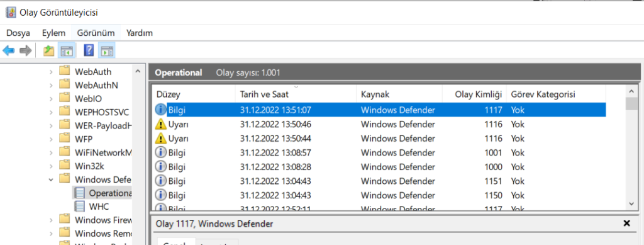The height and width of the screenshot is (245, 644).
Task: Open the Dosya menu
Action: (x=18, y=33)
